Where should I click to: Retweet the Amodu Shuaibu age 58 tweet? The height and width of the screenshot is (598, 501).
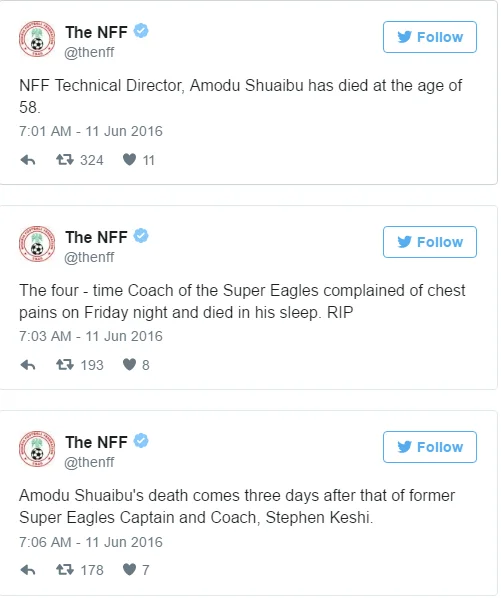pos(65,160)
